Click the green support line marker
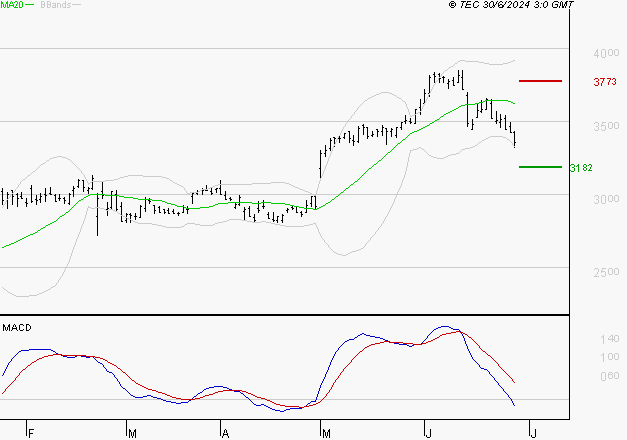The height and width of the screenshot is (440, 627). click(540, 167)
